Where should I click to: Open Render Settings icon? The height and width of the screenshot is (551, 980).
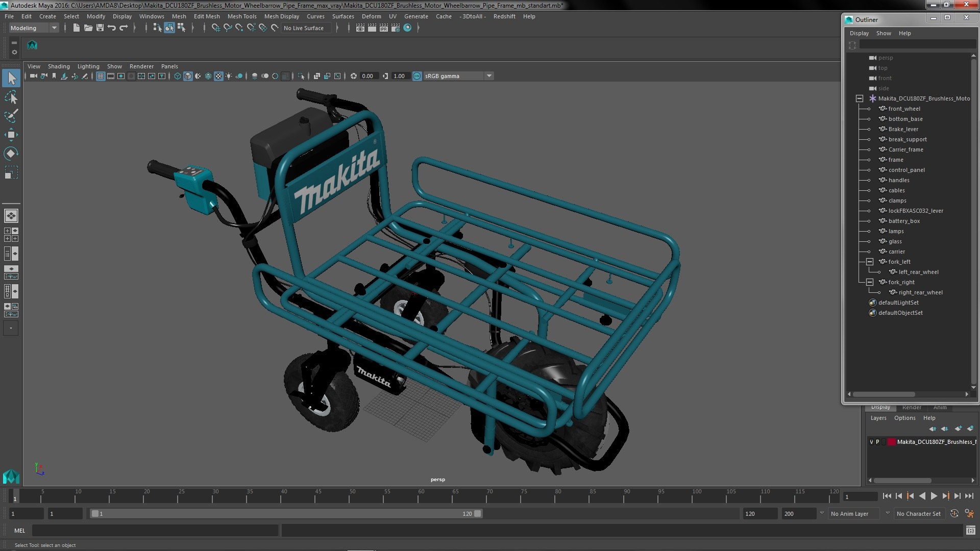tap(396, 28)
